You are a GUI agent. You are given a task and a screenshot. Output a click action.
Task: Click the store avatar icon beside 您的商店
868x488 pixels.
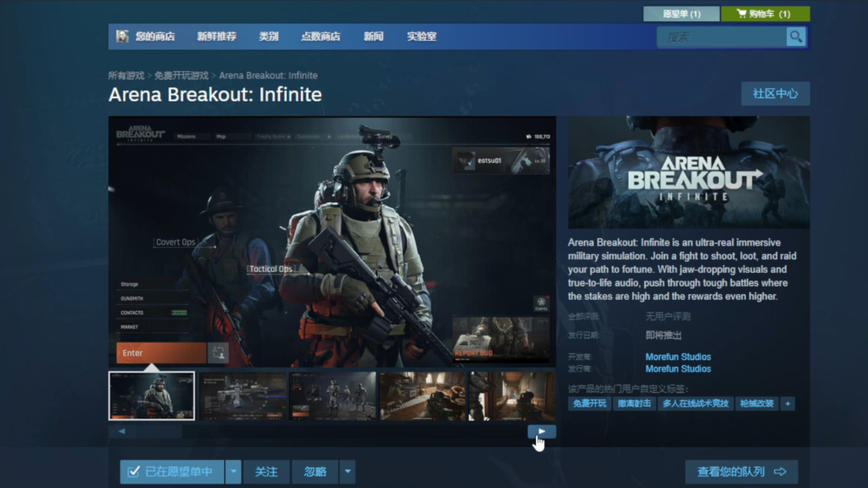pos(122,36)
